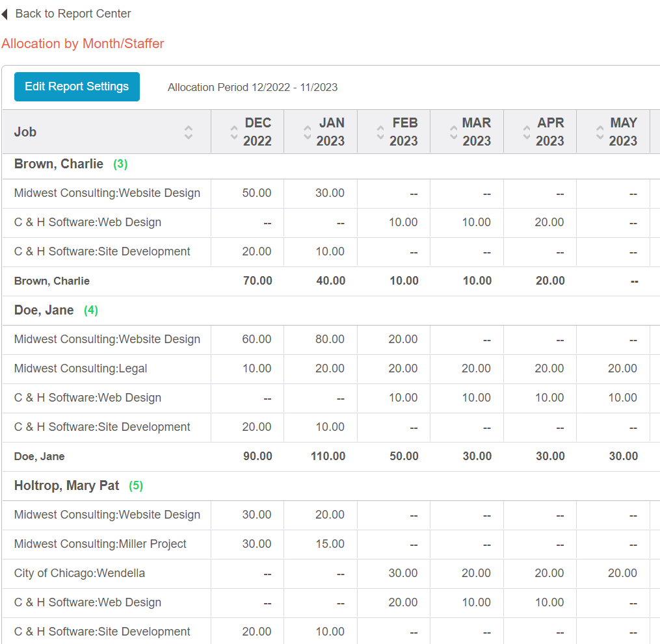
Task: Collapse the Brown, Charlie group header
Action: [x=59, y=164]
